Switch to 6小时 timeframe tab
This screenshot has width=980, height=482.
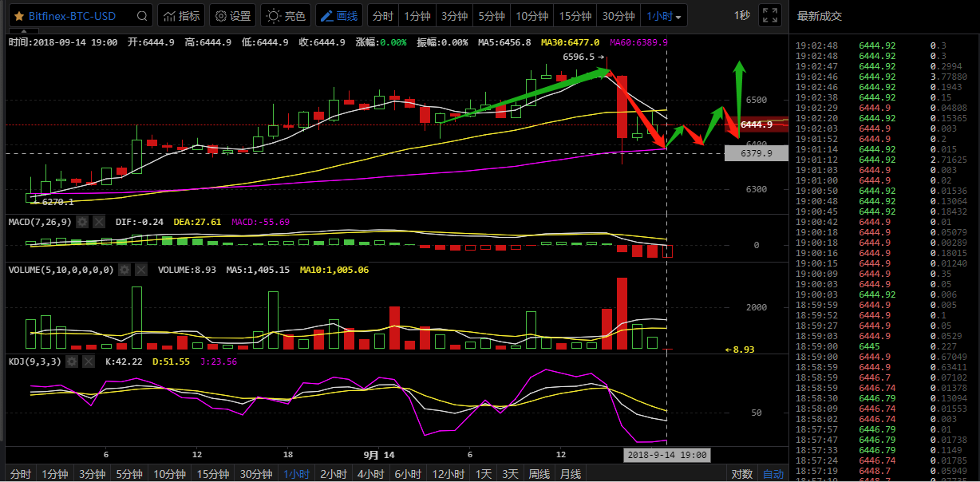[408, 474]
